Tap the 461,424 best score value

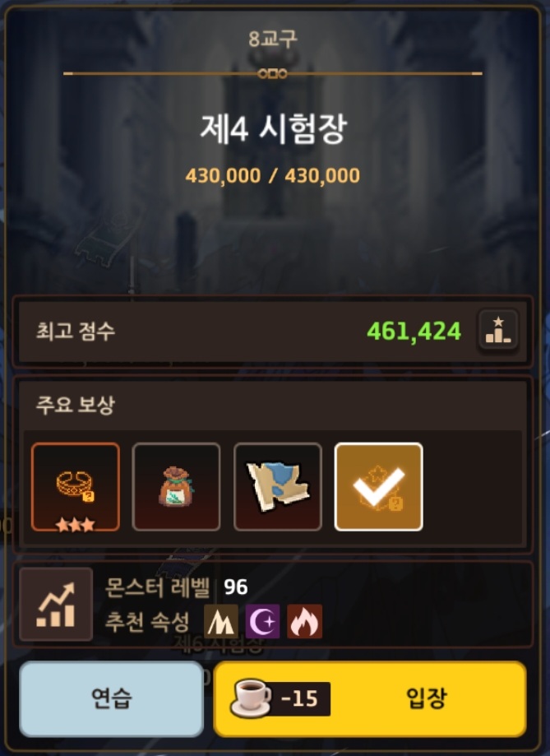point(414,332)
